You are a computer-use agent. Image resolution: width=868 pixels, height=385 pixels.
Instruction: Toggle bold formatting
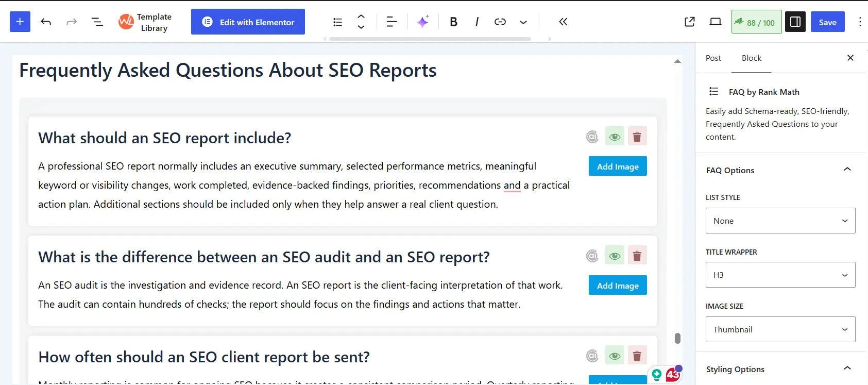pyautogui.click(x=453, y=22)
